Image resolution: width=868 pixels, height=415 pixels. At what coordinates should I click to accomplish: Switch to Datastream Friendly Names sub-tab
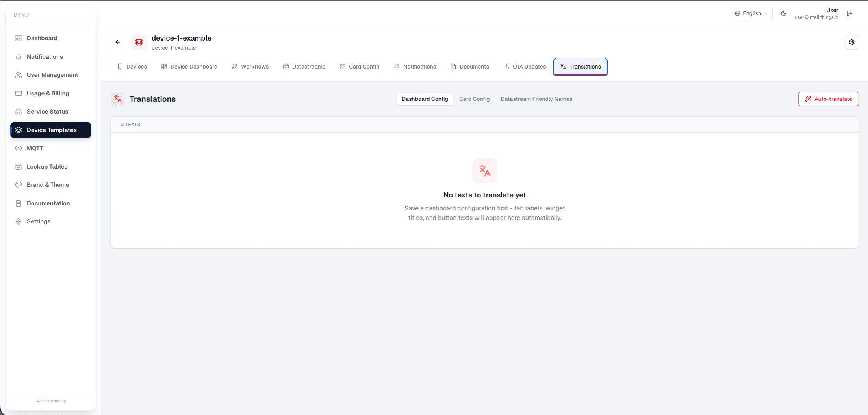536,99
